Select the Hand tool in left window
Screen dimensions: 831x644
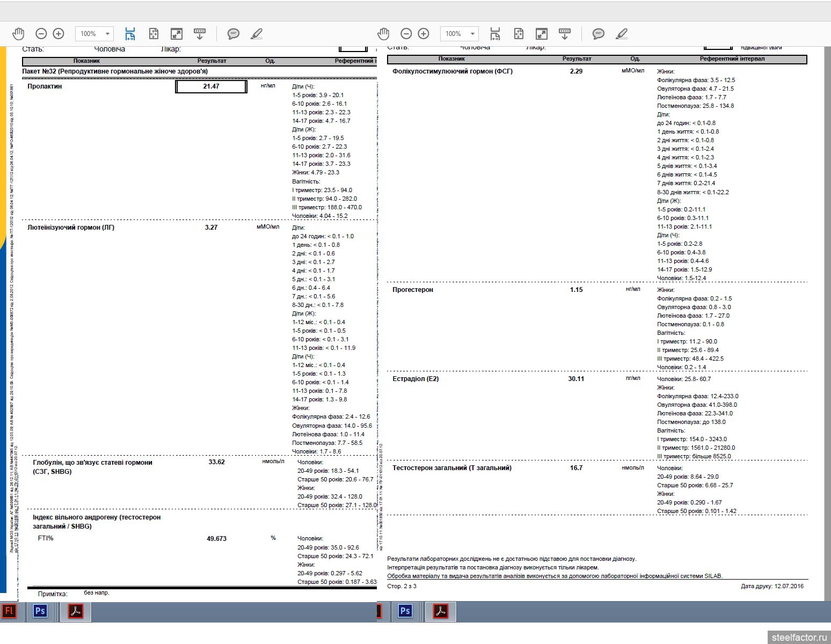tap(18, 34)
